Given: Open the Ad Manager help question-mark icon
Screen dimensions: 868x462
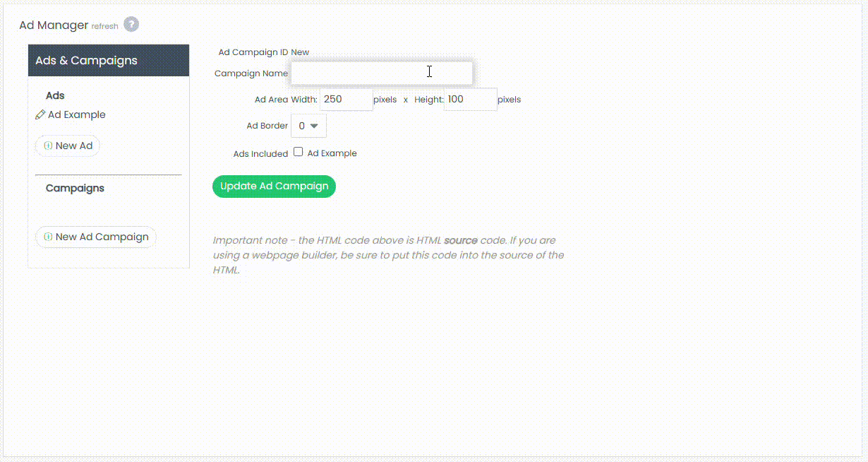Looking at the screenshot, I should 131,25.
